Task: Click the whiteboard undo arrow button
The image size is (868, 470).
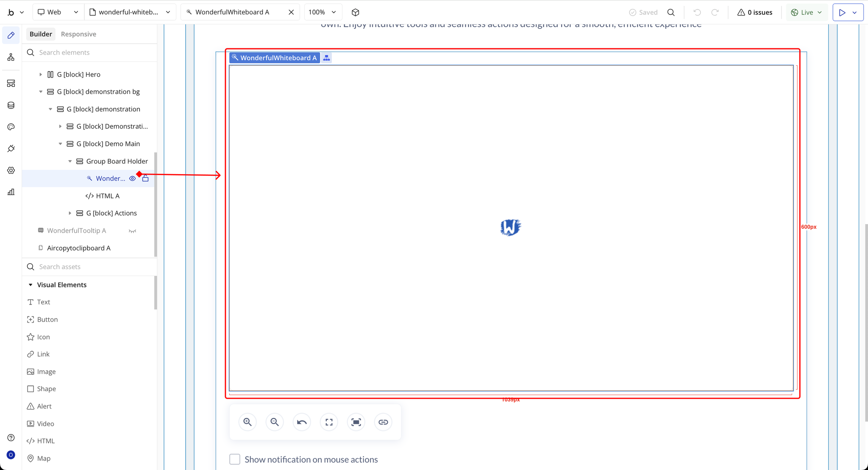Action: [302, 422]
